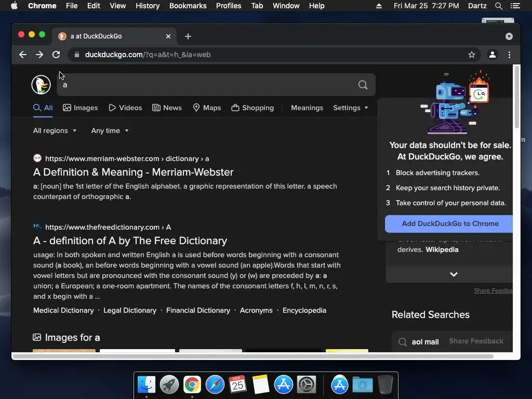Open Trash in the Dock
This screenshot has width=532, height=399.
click(385, 385)
